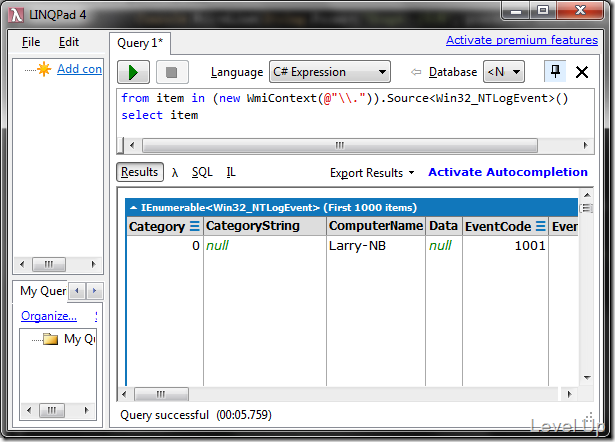
Task: Click the ComputerName column header
Action: click(x=376, y=226)
